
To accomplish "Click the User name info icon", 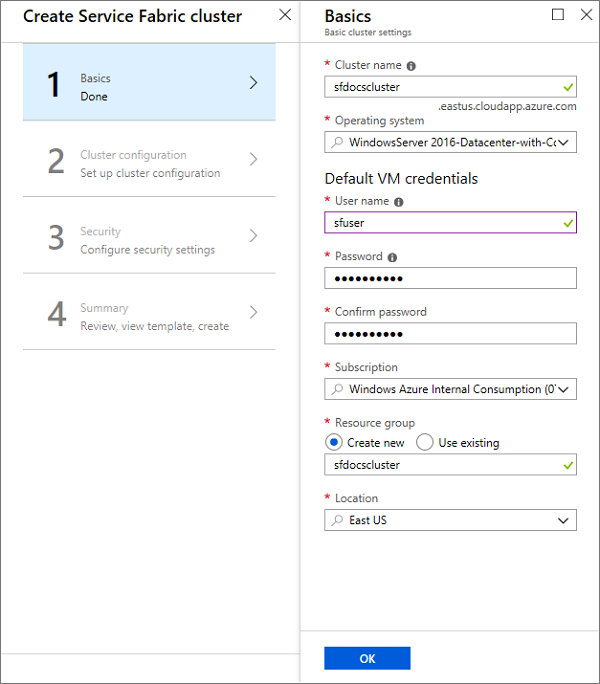I will click(398, 202).
